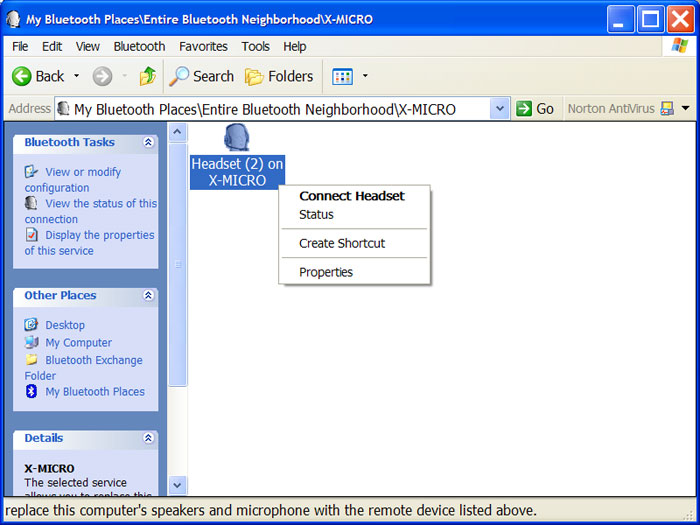Image resolution: width=700 pixels, height=525 pixels.
Task: Click the Search magnifier icon
Action: (179, 76)
